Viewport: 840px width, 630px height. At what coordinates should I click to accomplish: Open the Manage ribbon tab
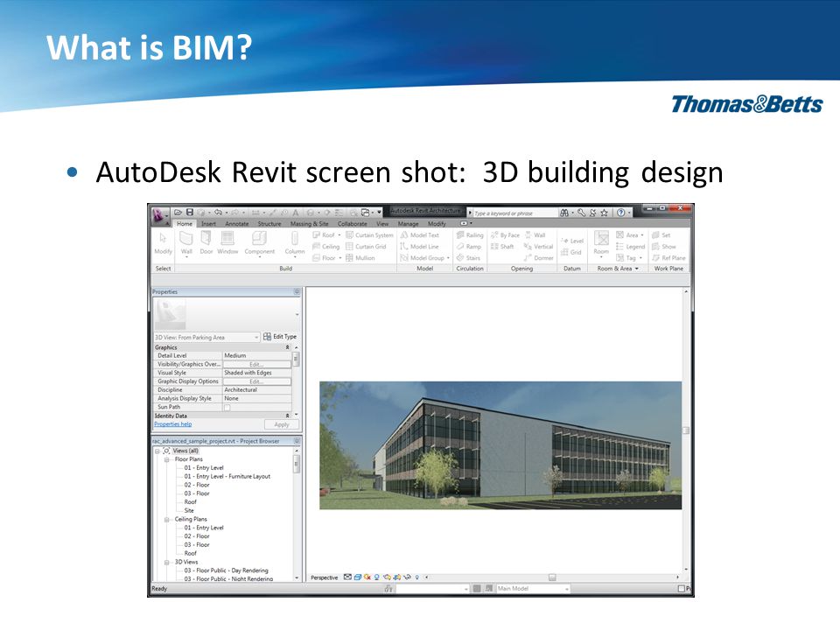click(x=409, y=224)
